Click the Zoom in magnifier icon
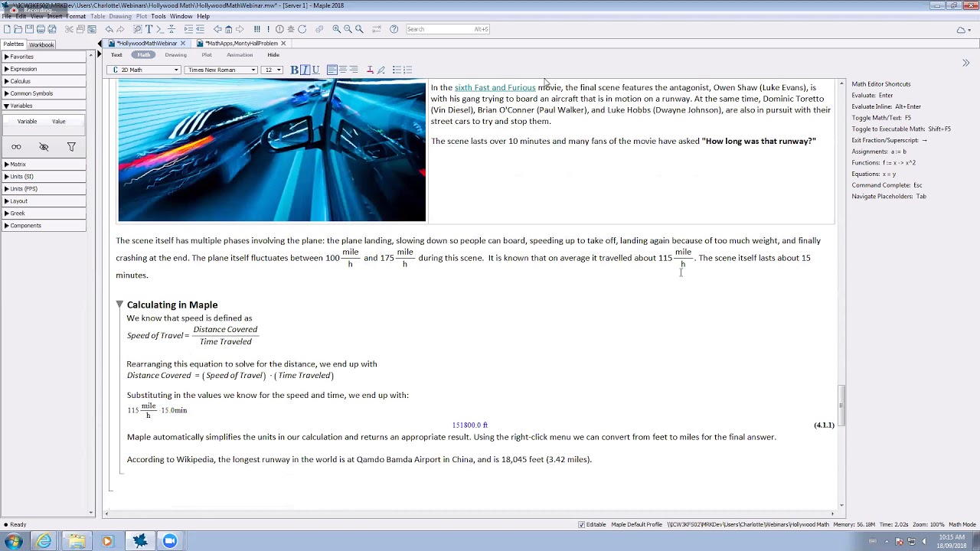 336,29
